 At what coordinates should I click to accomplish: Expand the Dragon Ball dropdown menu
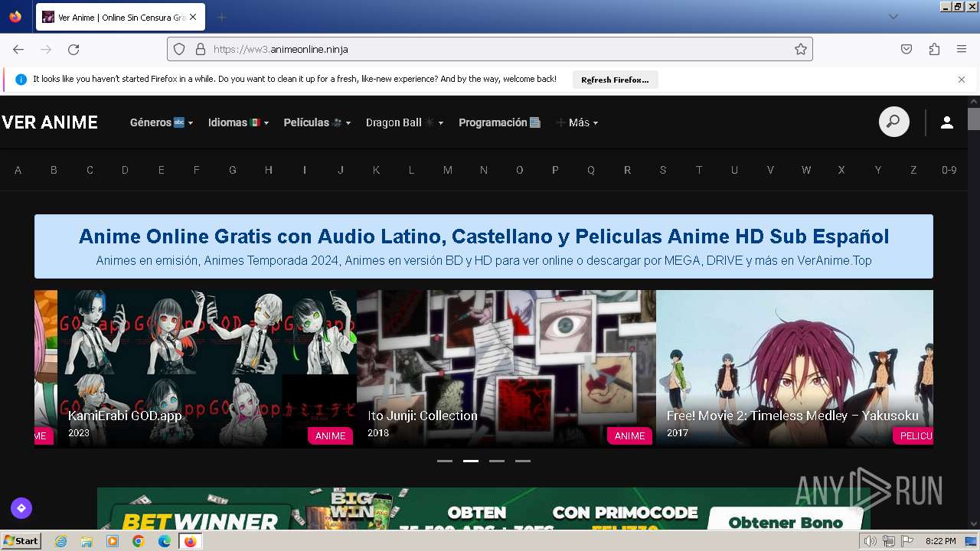point(404,122)
